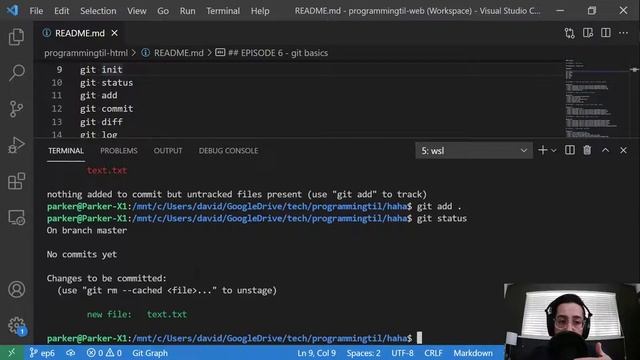Click line number 11 in gutter
The image size is (640, 360).
tap(57, 96)
